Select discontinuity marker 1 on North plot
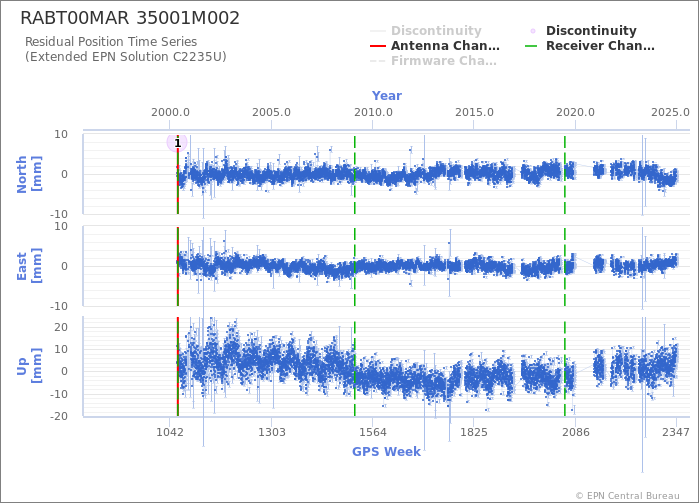 click(177, 142)
